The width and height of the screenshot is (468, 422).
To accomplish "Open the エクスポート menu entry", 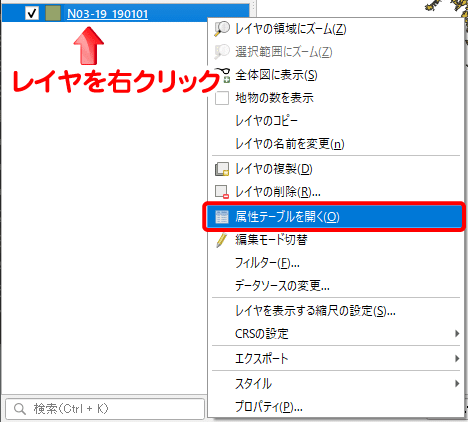I will (x=336, y=358).
